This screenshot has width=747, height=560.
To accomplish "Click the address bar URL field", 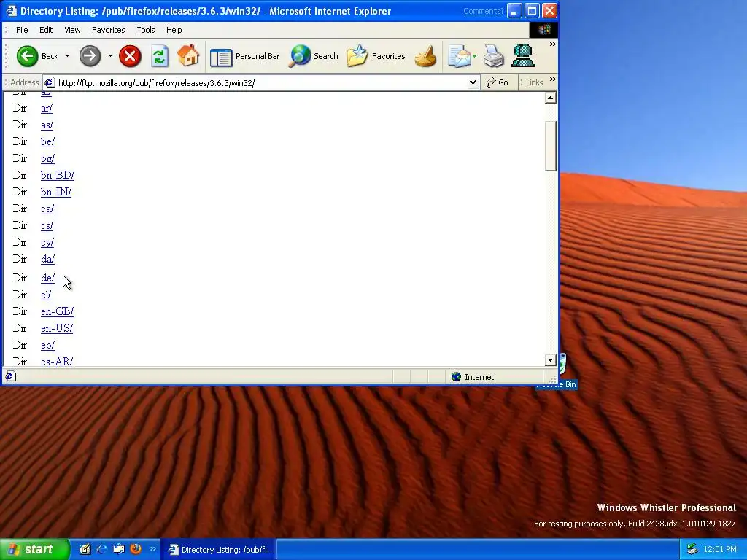I will [261, 83].
